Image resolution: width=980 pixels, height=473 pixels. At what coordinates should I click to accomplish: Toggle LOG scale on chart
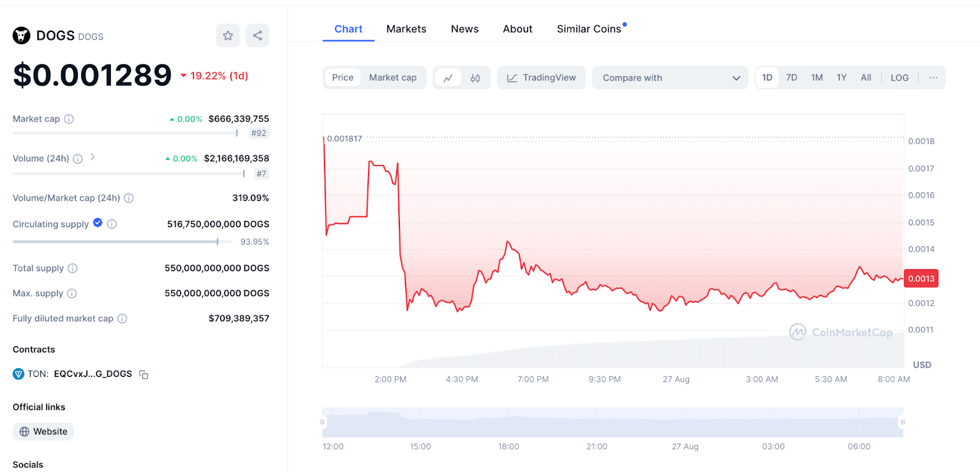pos(900,78)
